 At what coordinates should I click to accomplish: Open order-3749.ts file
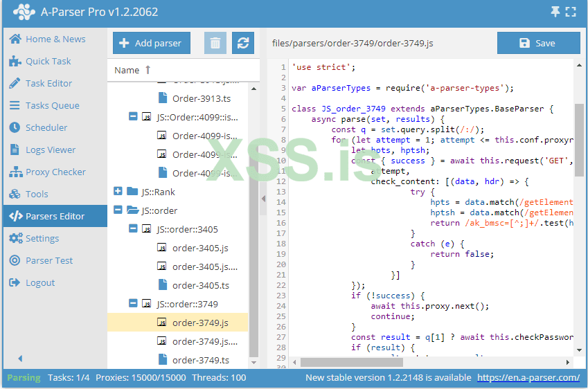click(201, 360)
